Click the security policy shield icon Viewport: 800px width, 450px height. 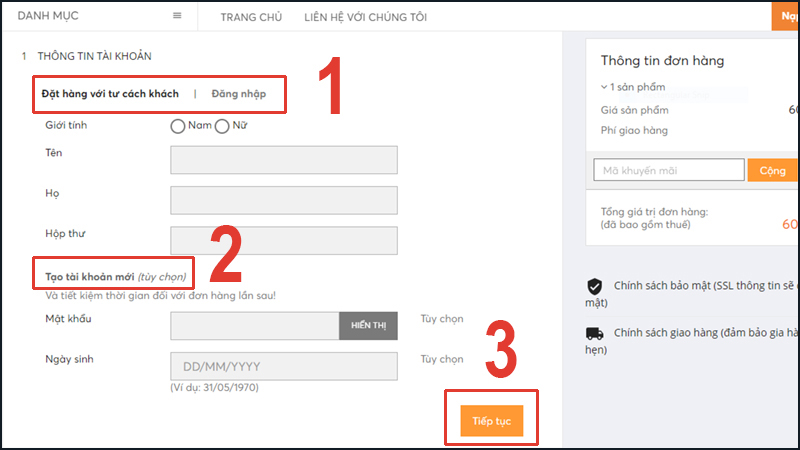[594, 284]
